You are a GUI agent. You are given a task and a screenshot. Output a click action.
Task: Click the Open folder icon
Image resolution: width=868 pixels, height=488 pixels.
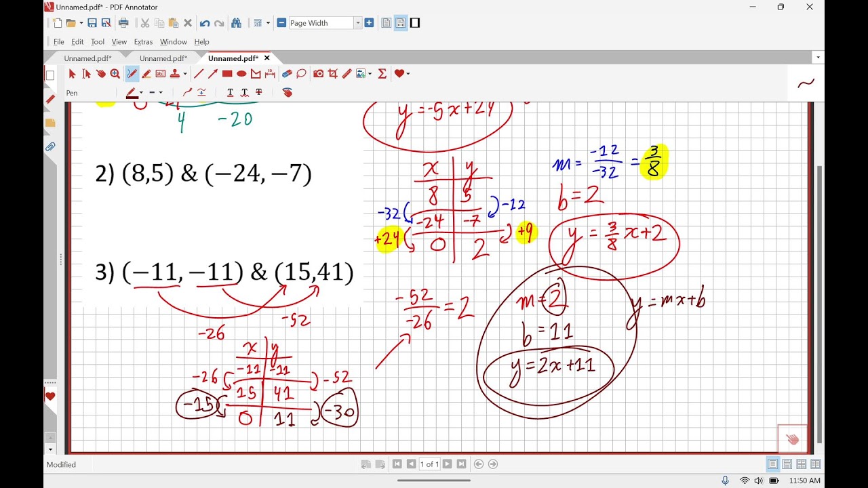tap(71, 23)
